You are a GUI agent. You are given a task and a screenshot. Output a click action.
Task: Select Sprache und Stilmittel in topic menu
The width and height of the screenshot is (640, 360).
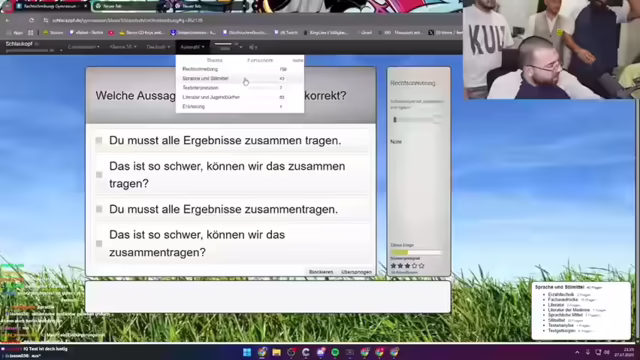(240, 78)
